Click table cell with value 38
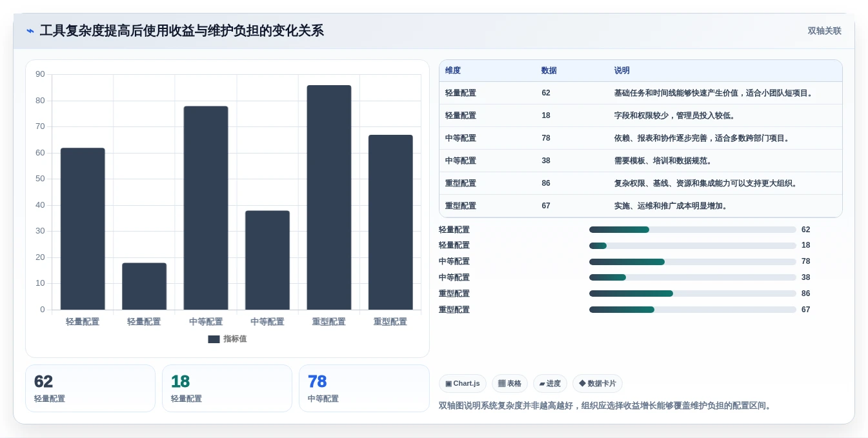The height and width of the screenshot is (438, 868). coord(546,161)
